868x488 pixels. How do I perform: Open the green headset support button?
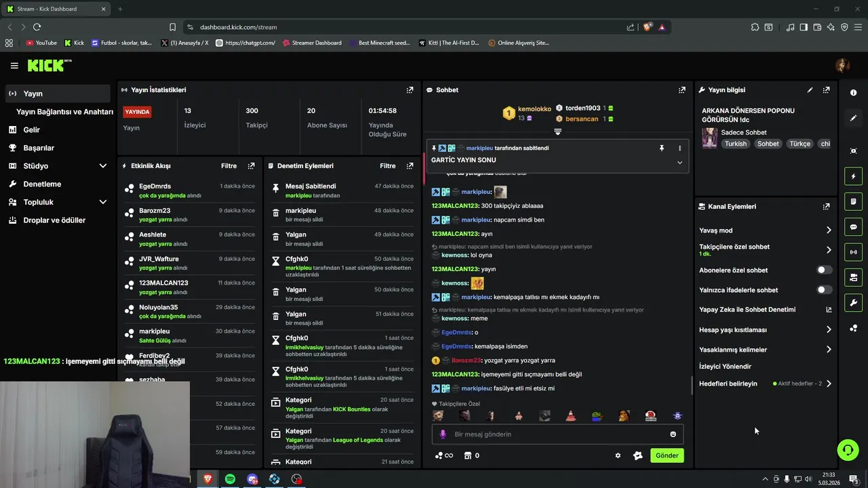tap(848, 449)
